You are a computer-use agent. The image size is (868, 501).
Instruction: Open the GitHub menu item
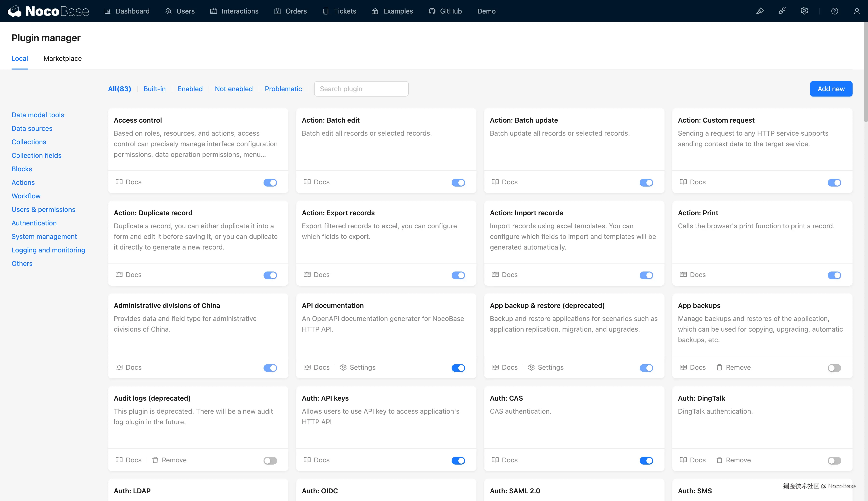coord(445,11)
